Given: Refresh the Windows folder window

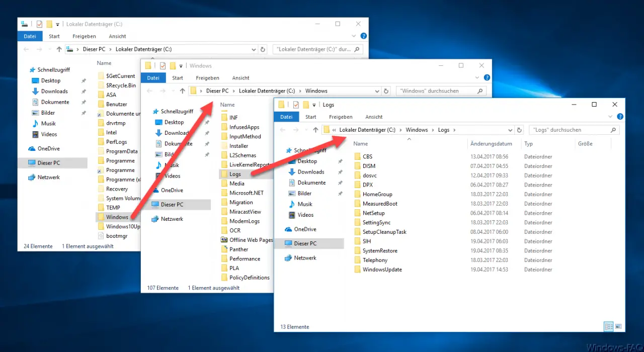Looking at the screenshot, I should click(x=386, y=91).
